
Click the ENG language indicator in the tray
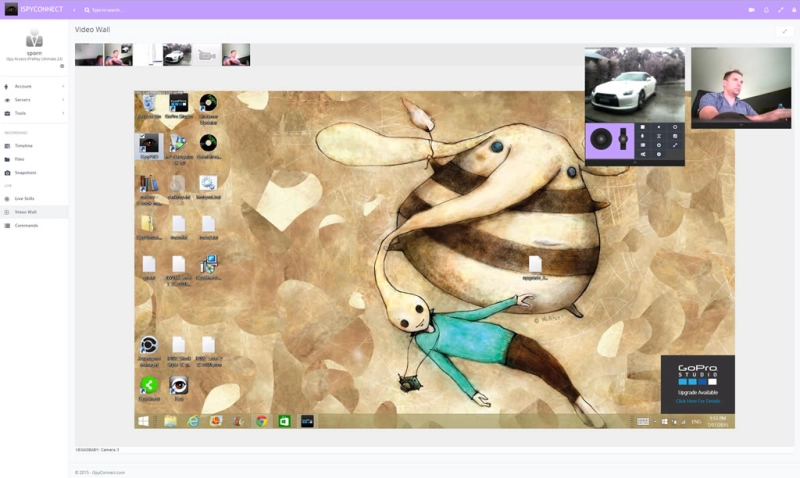(x=696, y=421)
